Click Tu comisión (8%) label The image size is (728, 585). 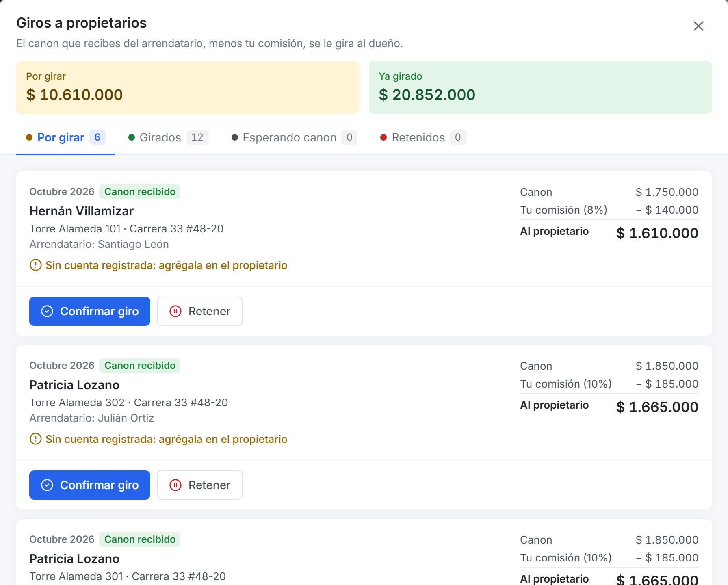564,210
